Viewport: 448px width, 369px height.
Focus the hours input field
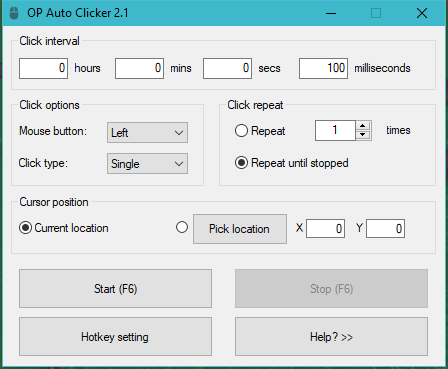(x=43, y=68)
